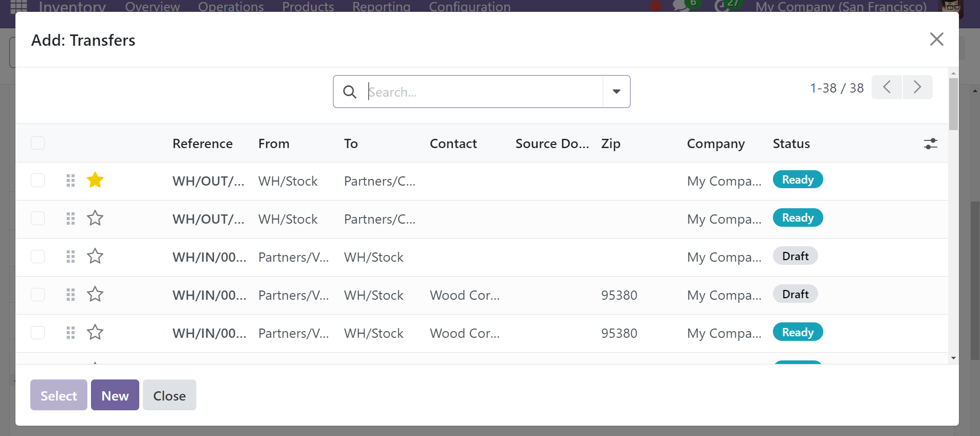Grab drag handle of first WH/OUT row
The height and width of the screenshot is (436, 980).
[x=71, y=180]
